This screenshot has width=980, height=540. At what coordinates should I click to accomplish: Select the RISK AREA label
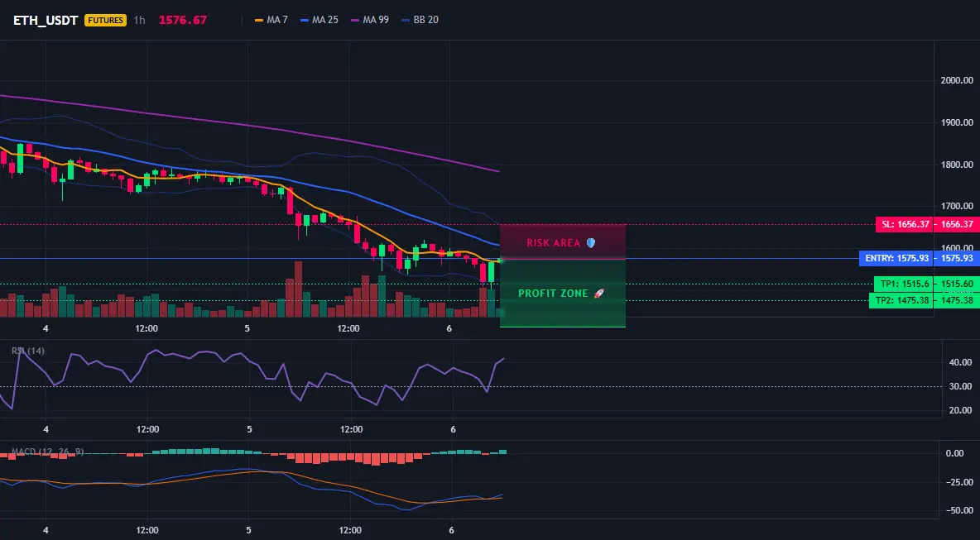pos(554,243)
